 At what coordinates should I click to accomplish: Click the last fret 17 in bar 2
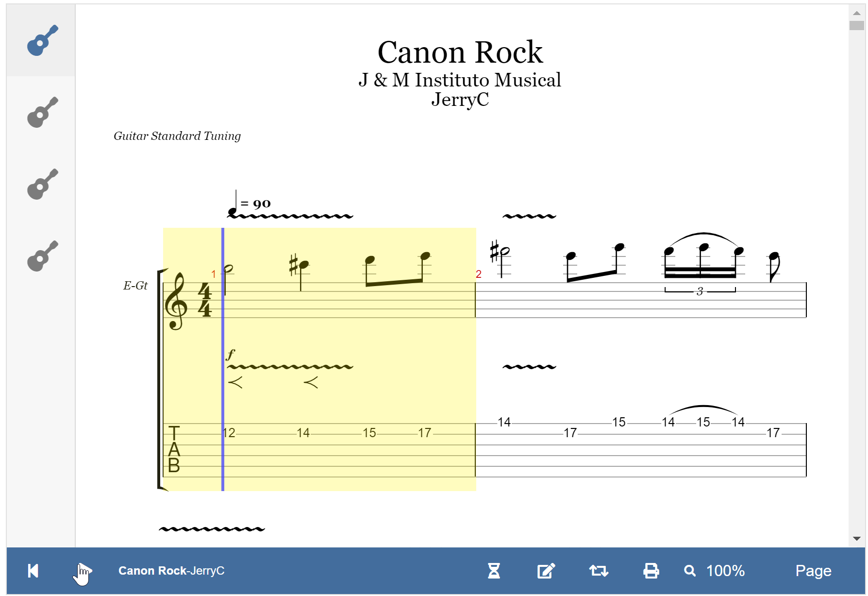tap(773, 433)
